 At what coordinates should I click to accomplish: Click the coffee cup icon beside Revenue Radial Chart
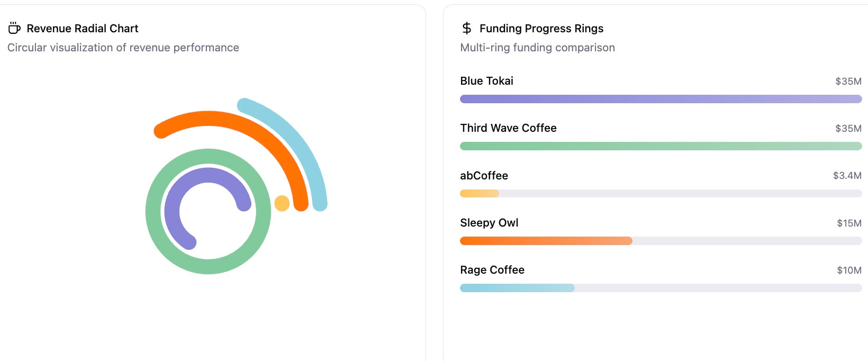tap(14, 28)
